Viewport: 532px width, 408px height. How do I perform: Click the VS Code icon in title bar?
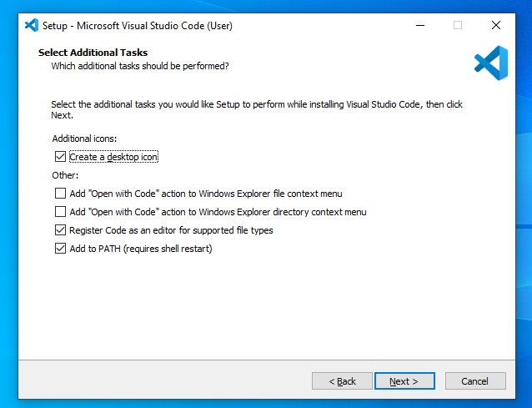pyautogui.click(x=32, y=25)
